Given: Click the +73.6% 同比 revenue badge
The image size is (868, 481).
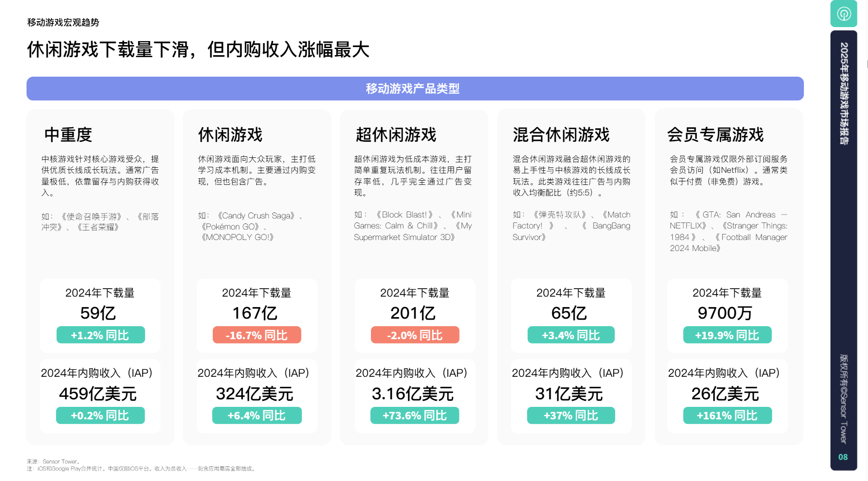Looking at the screenshot, I should pyautogui.click(x=414, y=415).
